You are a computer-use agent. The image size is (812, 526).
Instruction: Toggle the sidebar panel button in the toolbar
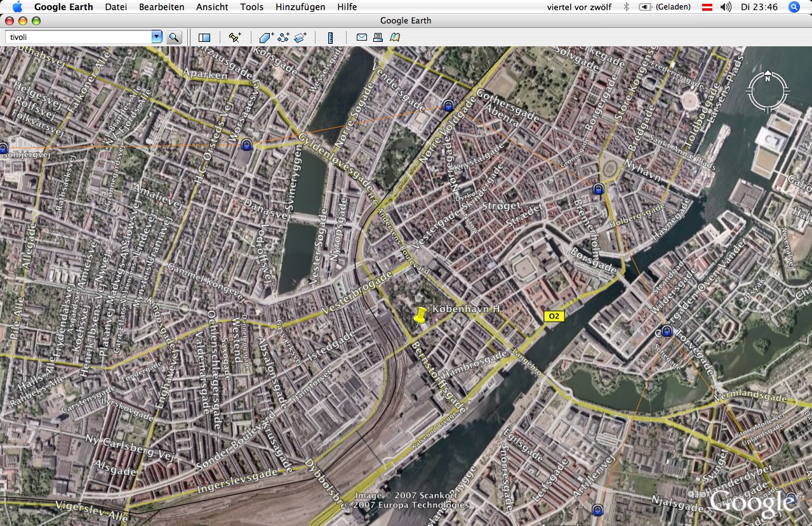click(204, 37)
